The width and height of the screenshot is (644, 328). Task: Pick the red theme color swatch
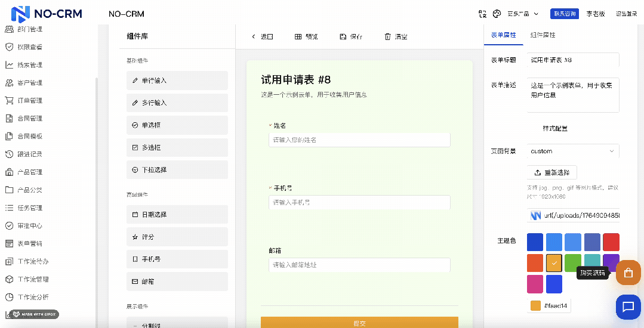click(611, 242)
